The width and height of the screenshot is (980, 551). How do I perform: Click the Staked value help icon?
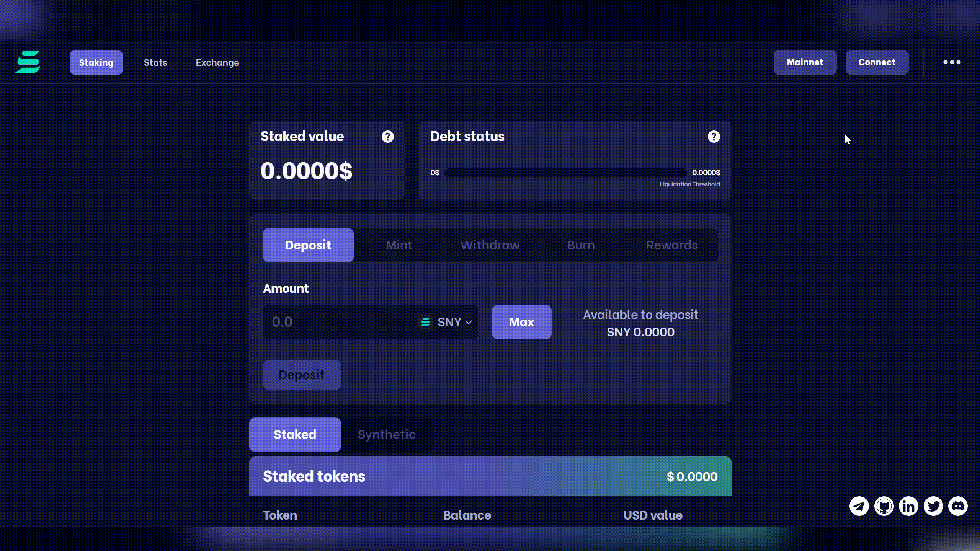pos(387,137)
